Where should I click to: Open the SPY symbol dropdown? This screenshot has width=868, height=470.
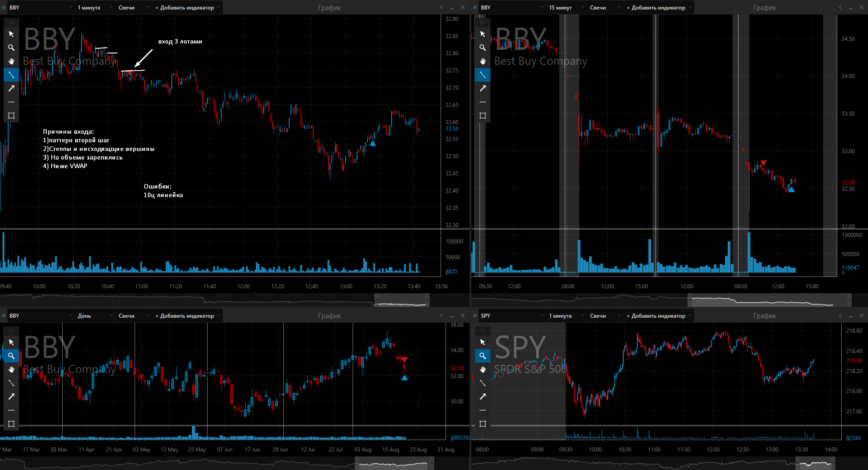[512, 316]
